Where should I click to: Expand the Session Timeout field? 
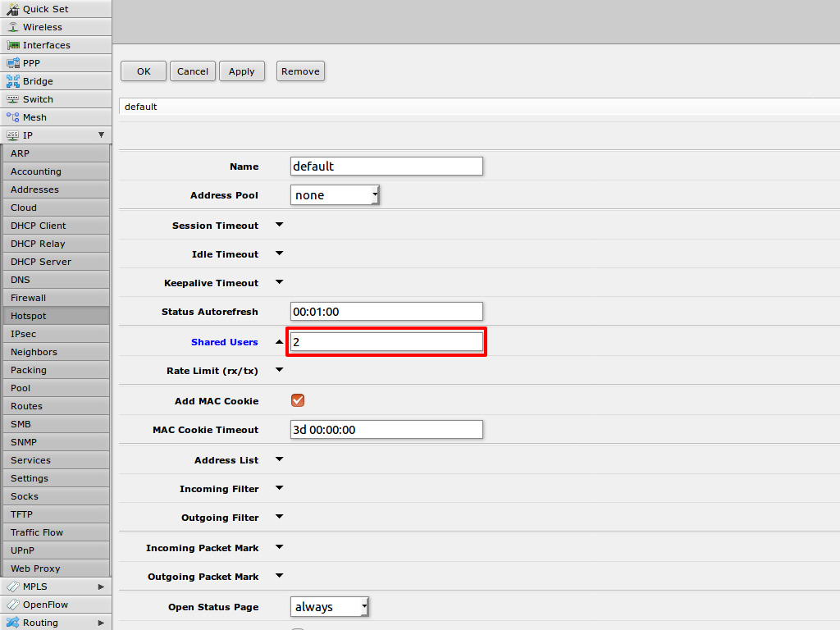279,225
